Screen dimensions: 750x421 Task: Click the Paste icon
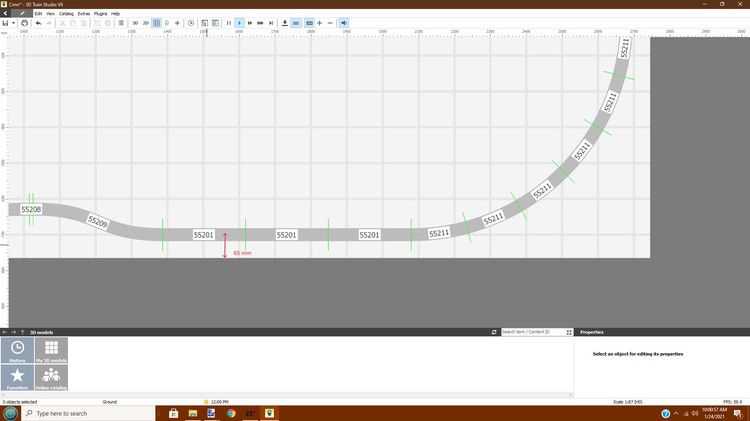point(83,23)
